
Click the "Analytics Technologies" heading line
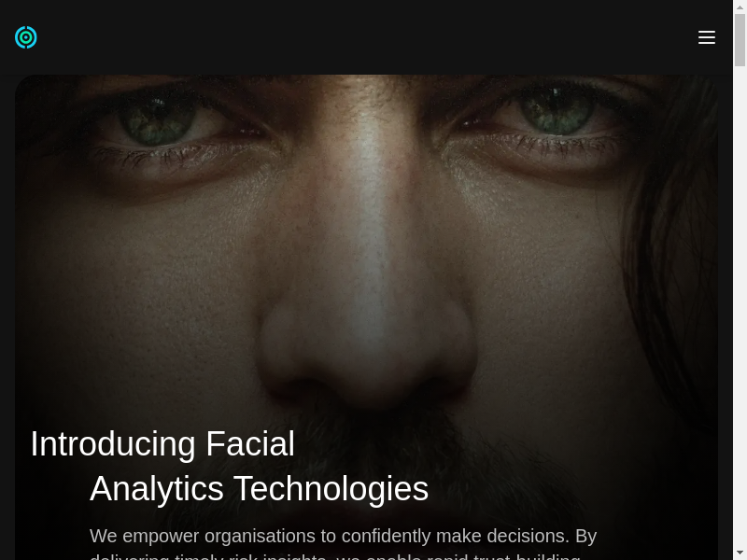click(x=260, y=488)
